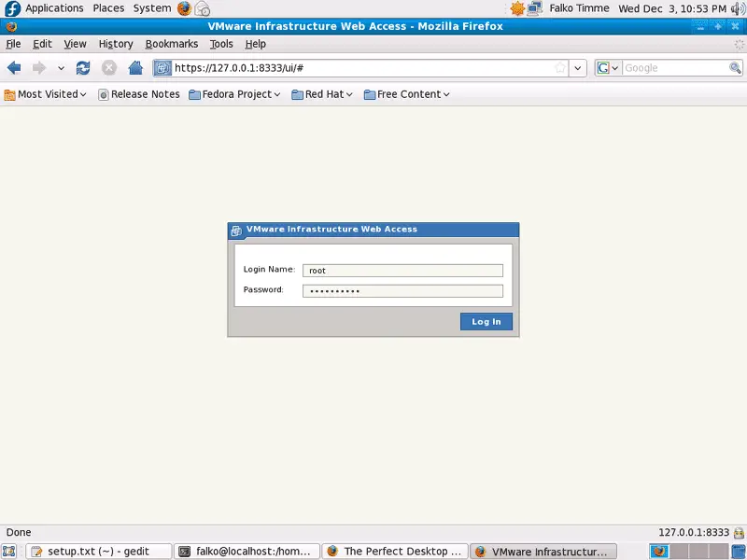Click the Log In button

(x=486, y=321)
